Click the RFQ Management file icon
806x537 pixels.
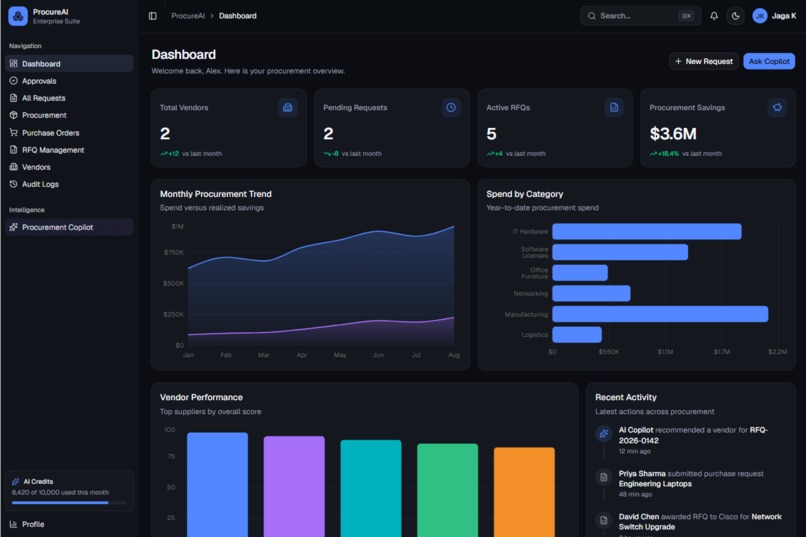pos(13,150)
